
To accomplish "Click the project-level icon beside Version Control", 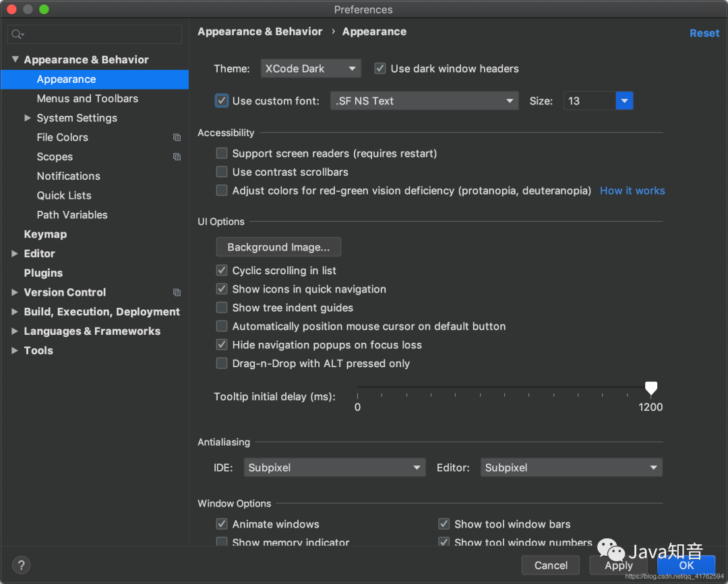I will pos(177,292).
